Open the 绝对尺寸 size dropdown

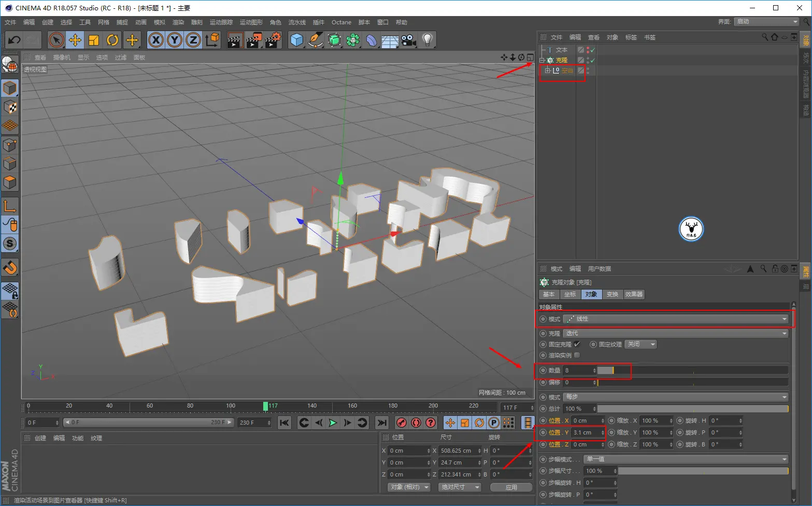(x=460, y=487)
